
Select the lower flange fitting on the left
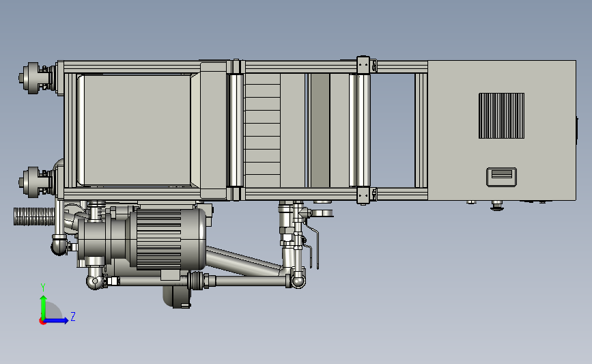(38, 182)
